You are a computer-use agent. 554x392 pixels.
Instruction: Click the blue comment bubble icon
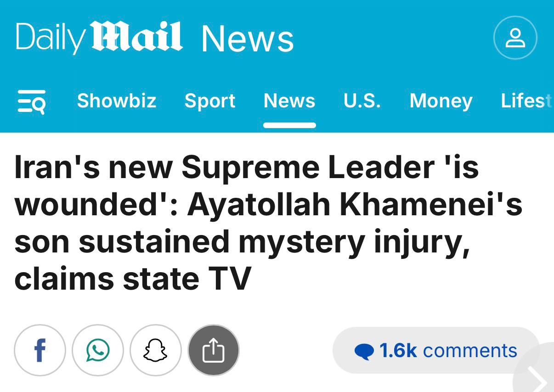[364, 352]
